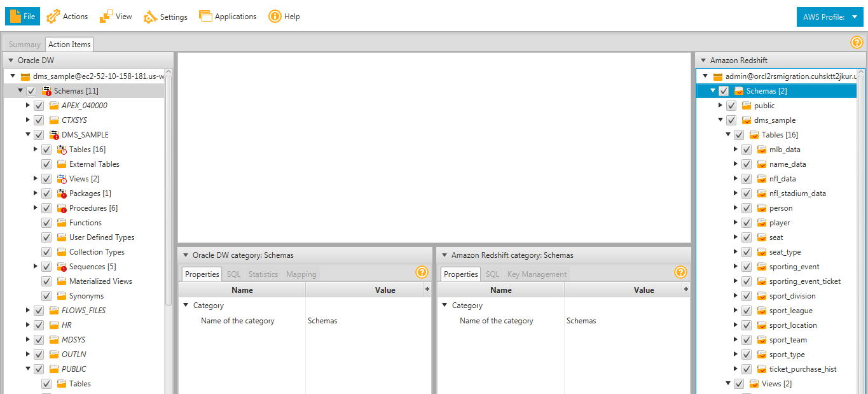Toggle the Redshift dms_sample schema checkbox
The width and height of the screenshot is (868, 394).
pos(731,120)
